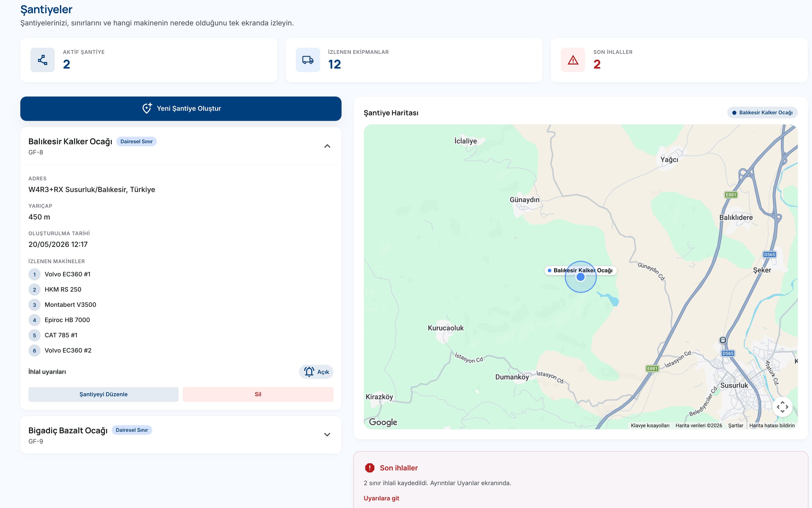This screenshot has width=812, height=508.
Task: Click the İZLENEN EKİPMANLAR count card
Action: (x=414, y=60)
